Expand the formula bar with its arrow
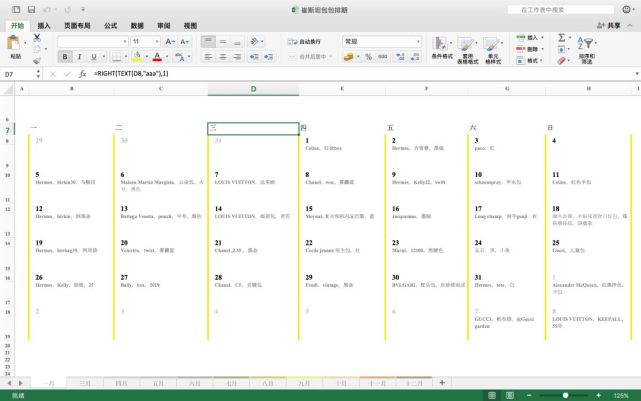This screenshot has height=401, width=641. 637,74
